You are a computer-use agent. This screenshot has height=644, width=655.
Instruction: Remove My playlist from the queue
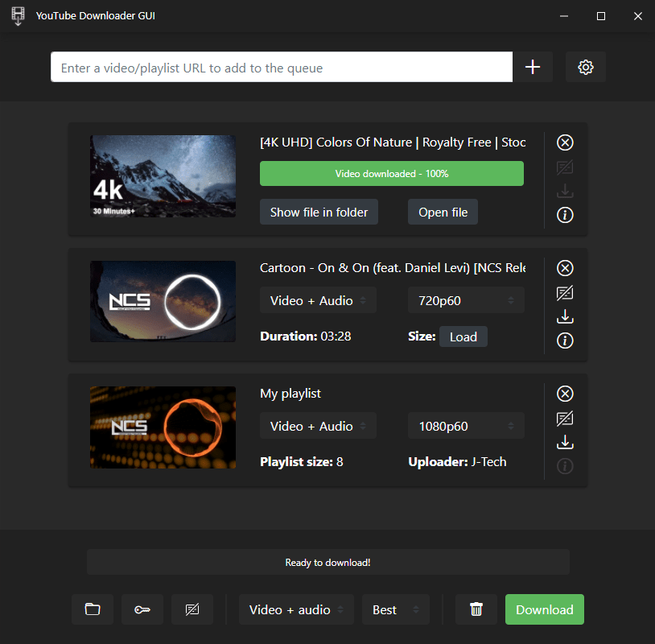click(x=565, y=394)
